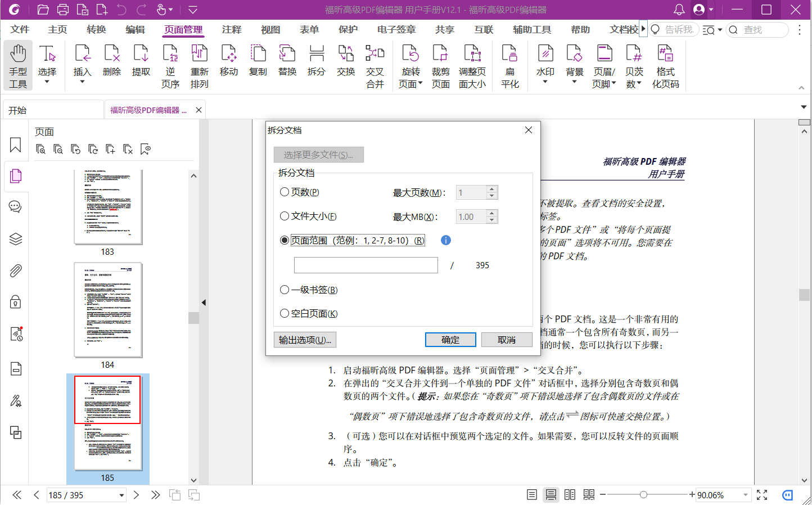Click the Print icon in title bar
Screen dimensions: 812x505
tap(63, 10)
